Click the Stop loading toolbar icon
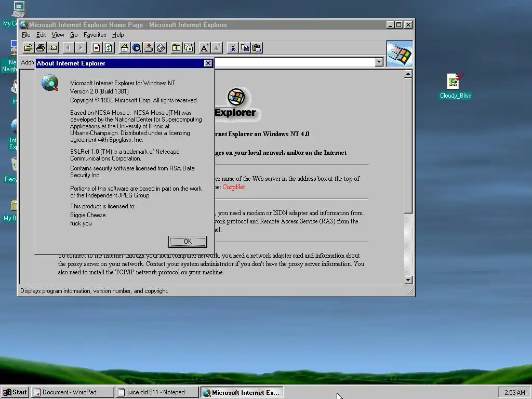Screen dimensions: 532x399 96,48
